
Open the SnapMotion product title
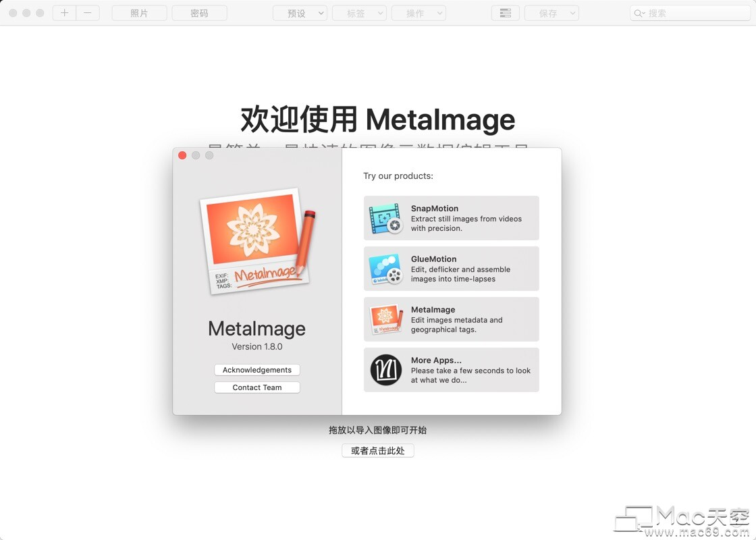click(x=435, y=209)
